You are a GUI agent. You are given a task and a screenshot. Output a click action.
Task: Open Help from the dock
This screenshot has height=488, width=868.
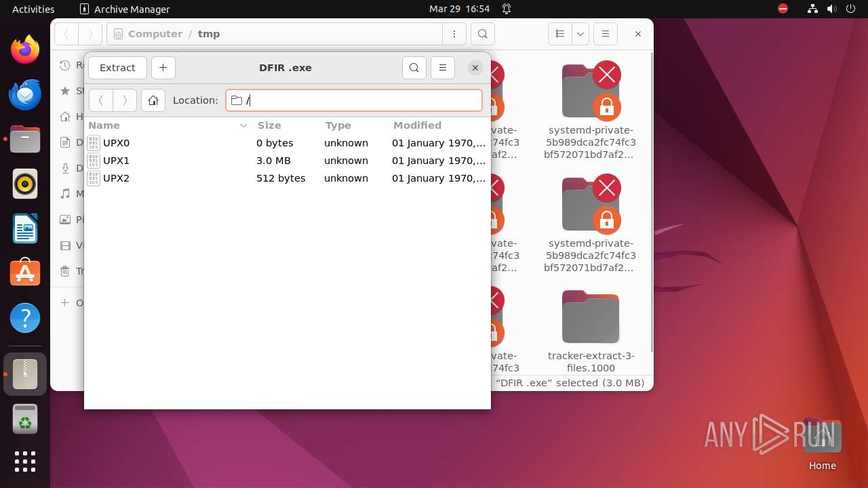click(x=25, y=318)
